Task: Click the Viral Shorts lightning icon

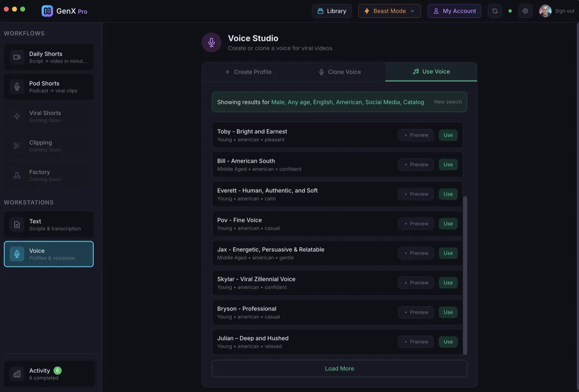Action: click(x=16, y=116)
